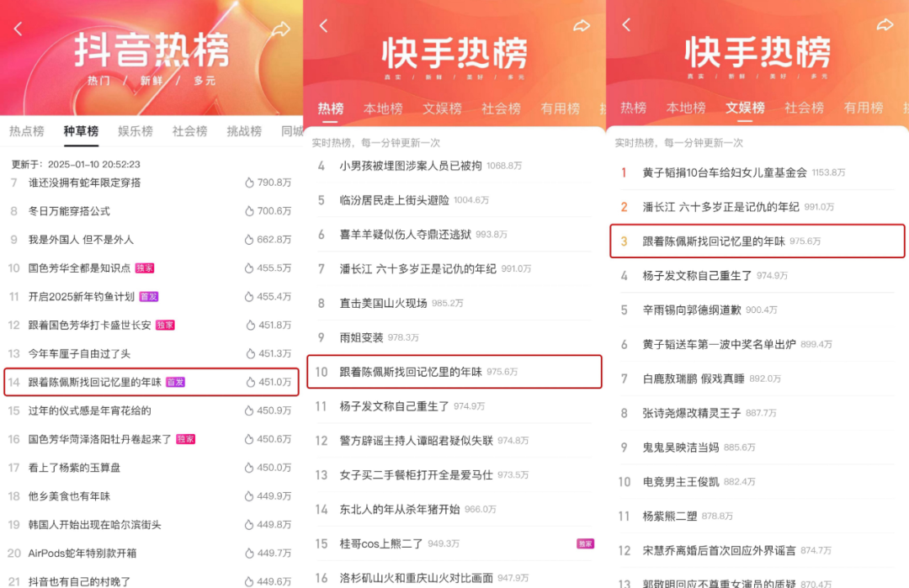Open 文娱榜 topic 电竞男主王俊凯
The width and height of the screenshot is (909, 588).
pyautogui.click(x=681, y=481)
